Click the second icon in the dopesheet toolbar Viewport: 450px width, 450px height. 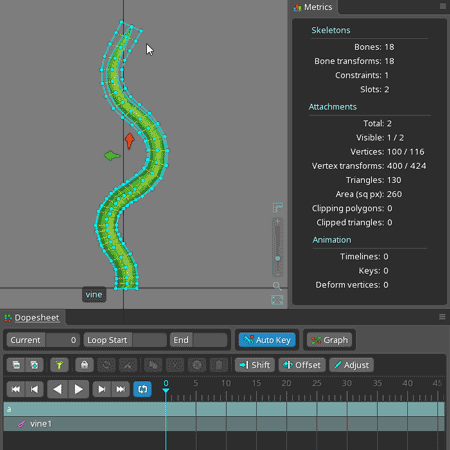click(x=34, y=365)
